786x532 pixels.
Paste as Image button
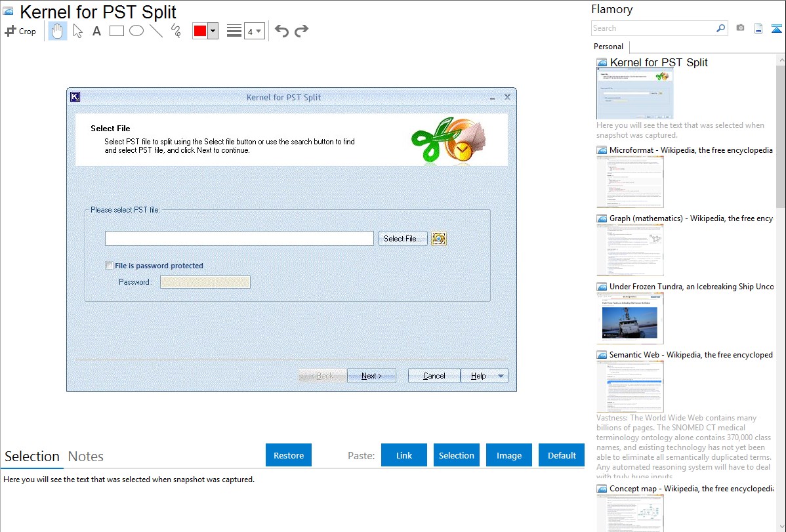(x=508, y=455)
